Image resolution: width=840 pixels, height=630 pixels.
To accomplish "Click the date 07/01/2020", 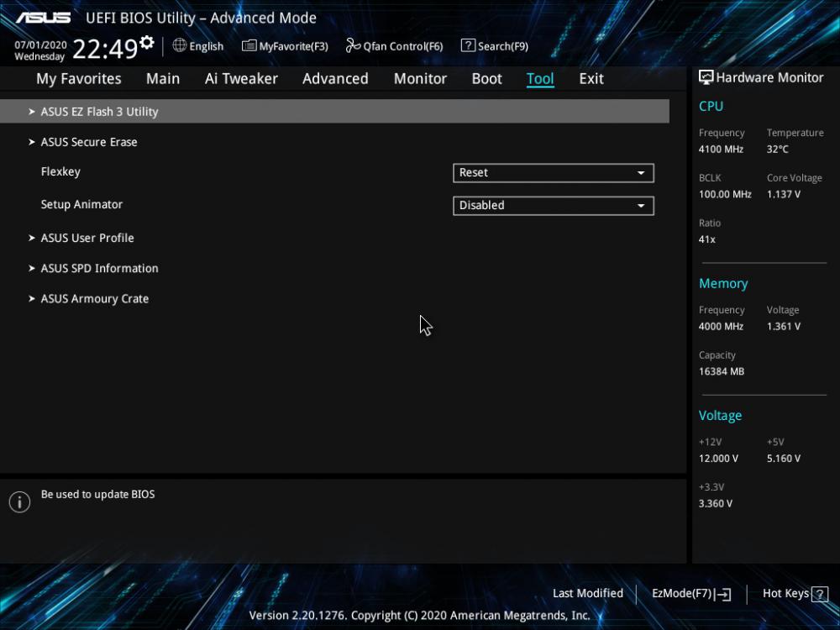I will tap(40, 45).
